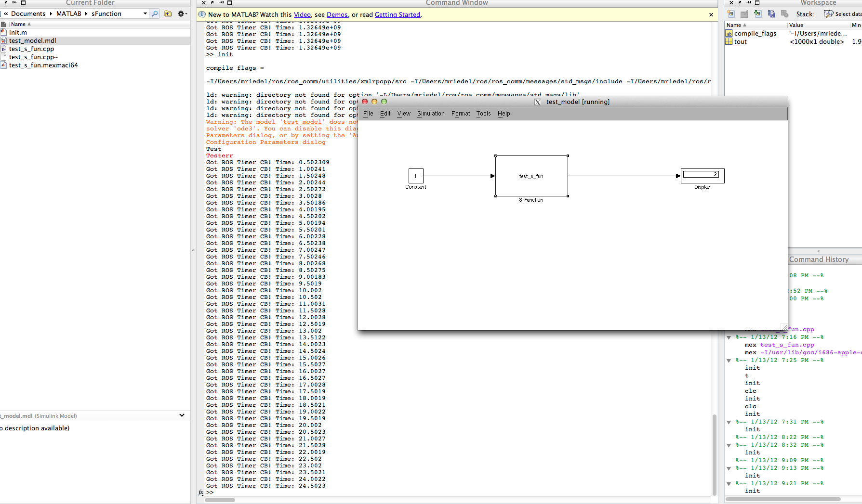Collapse the 1/13/12 9:13 PM history group
The width and height of the screenshot is (862, 504).
point(729,468)
